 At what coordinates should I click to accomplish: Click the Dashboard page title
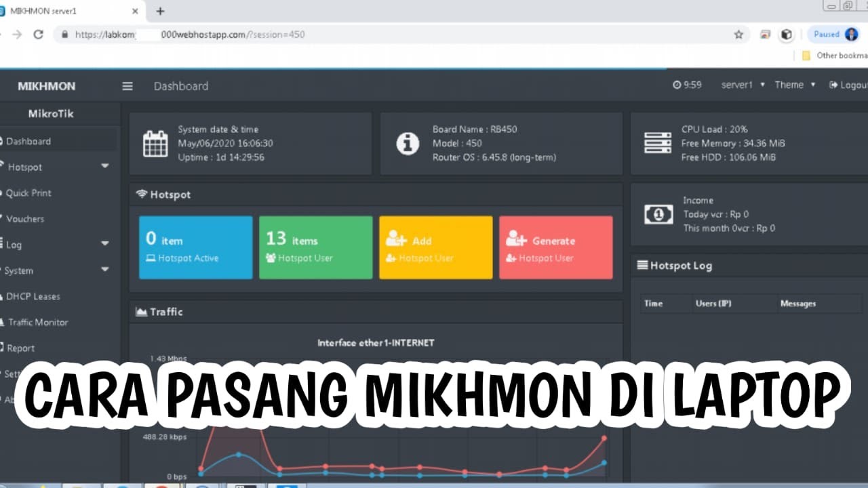(x=181, y=86)
